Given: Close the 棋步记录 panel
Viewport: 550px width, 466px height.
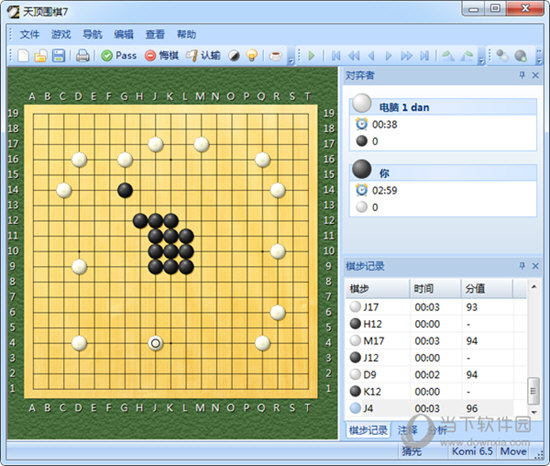Looking at the screenshot, I should (x=535, y=266).
